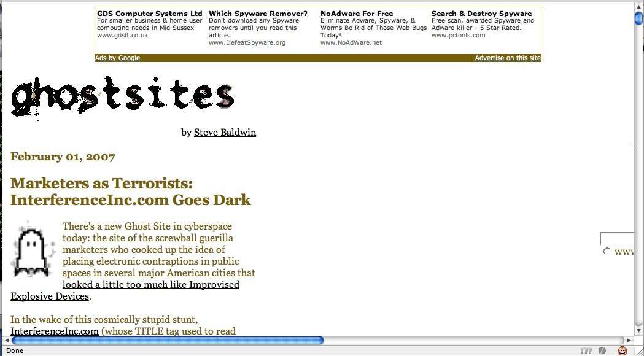This screenshot has height=356, width=644.
Task: Click the ghostsites logo header
Action: (123, 96)
